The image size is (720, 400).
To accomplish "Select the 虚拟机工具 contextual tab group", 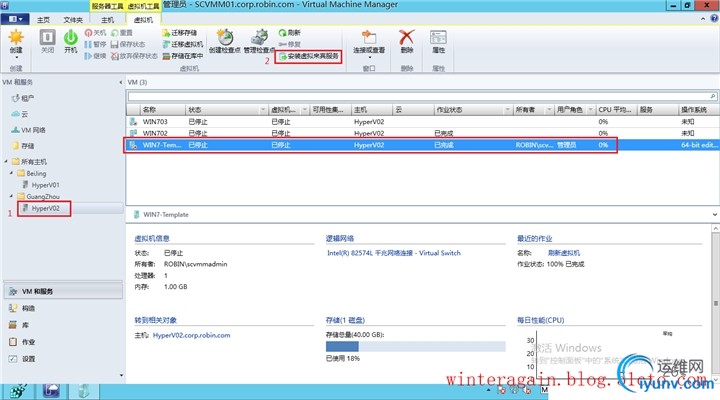I will click(143, 6).
